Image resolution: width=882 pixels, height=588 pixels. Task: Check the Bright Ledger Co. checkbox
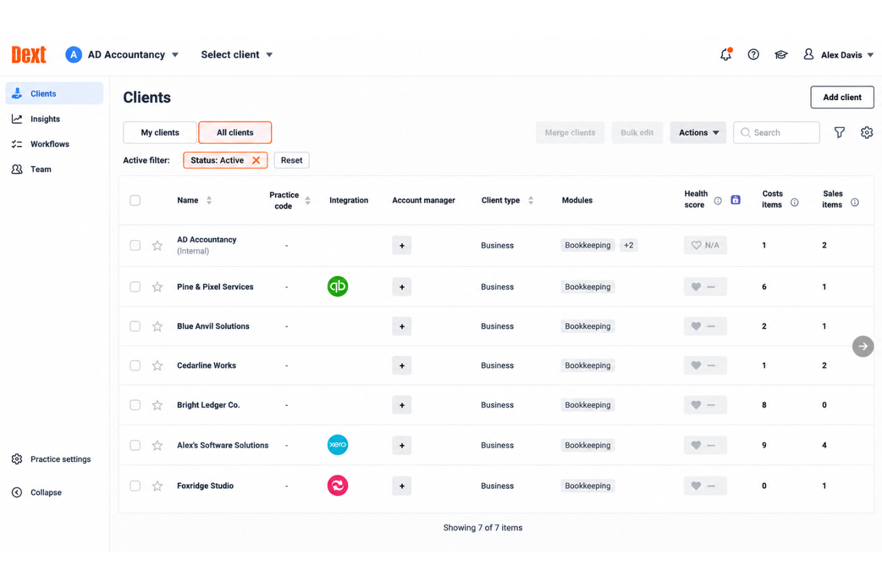(135, 405)
